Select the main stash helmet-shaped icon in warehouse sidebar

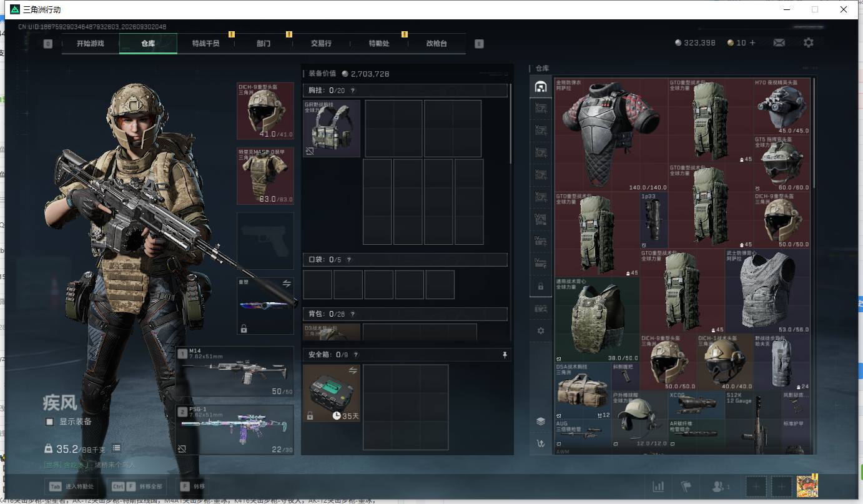point(541,87)
